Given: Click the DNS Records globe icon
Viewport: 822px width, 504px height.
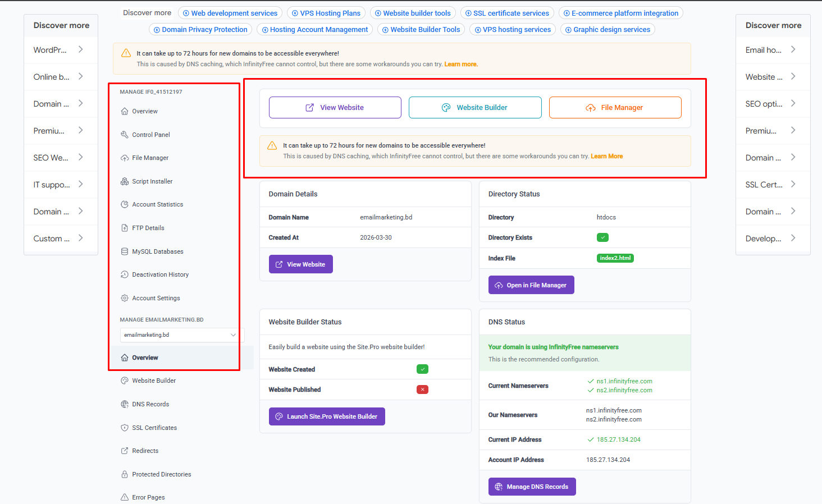Looking at the screenshot, I should (x=125, y=404).
